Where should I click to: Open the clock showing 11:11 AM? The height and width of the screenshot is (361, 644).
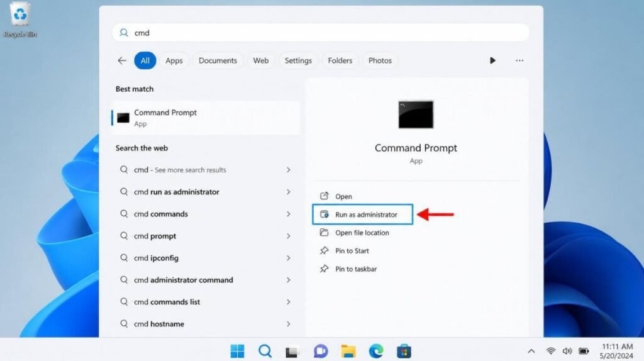point(617,351)
